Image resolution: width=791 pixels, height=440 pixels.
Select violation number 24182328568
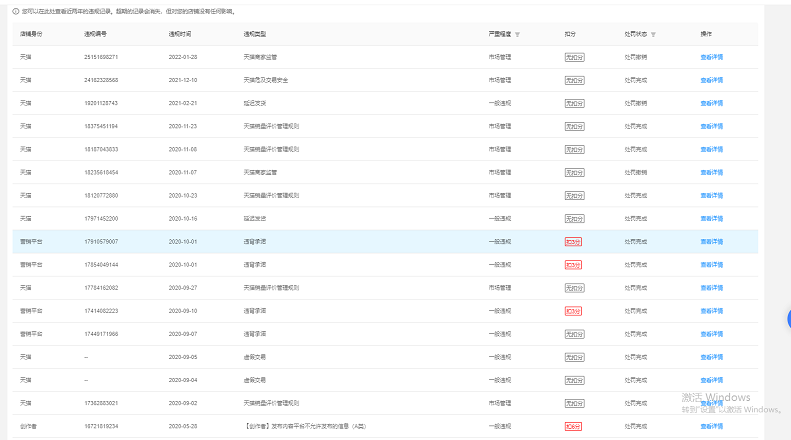coord(101,80)
